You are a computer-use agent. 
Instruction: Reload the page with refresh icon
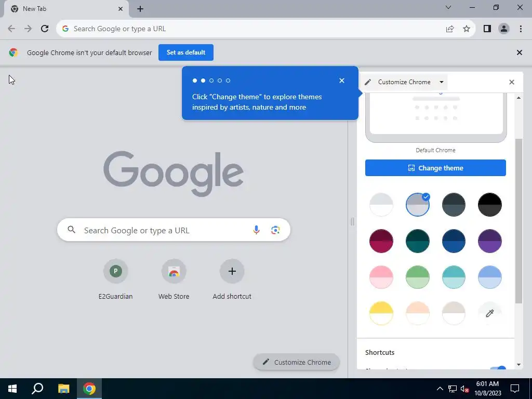pyautogui.click(x=45, y=29)
